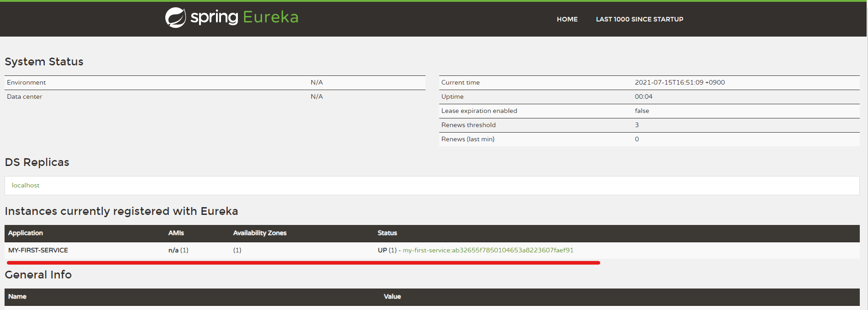Click the Availability Zones column header
The height and width of the screenshot is (310, 868).
pos(260,233)
